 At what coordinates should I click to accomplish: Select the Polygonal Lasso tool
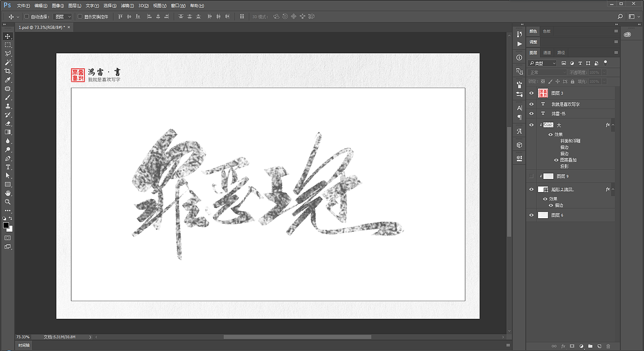tap(8, 53)
